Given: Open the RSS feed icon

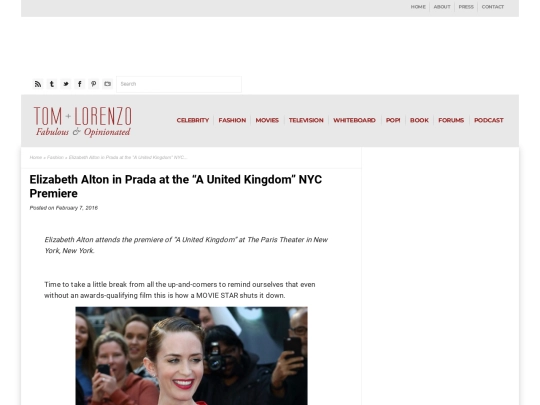Looking at the screenshot, I should pyautogui.click(x=38, y=84).
